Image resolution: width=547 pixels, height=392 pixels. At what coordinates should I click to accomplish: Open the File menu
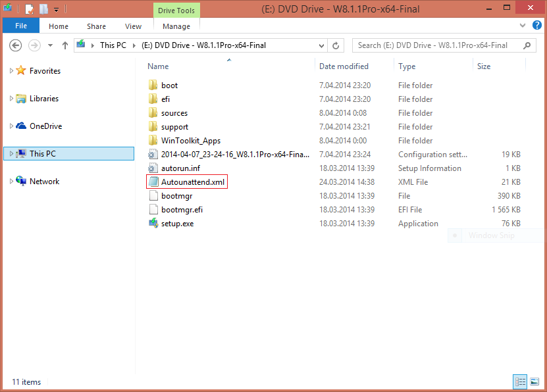point(21,26)
